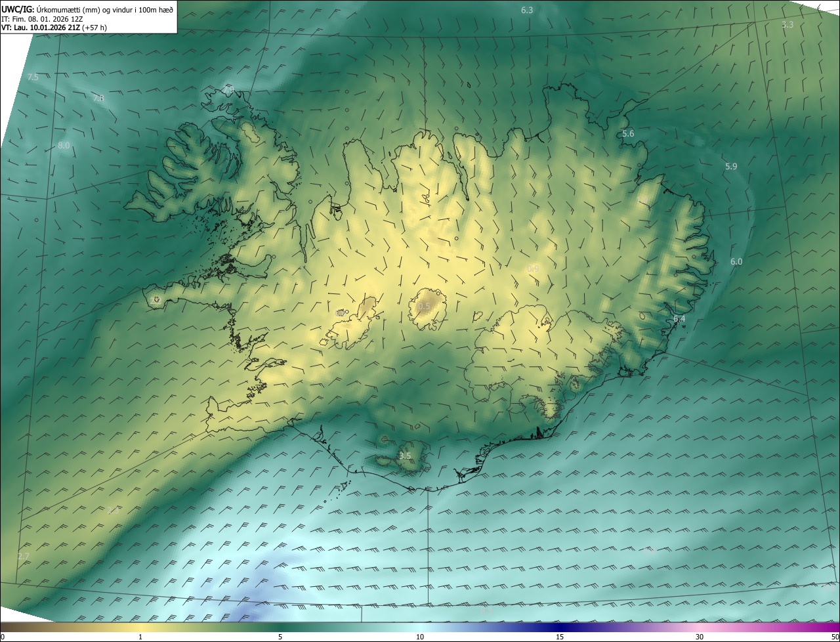The height and width of the screenshot is (642, 840).
Task: Click the 3.5 value label on the map
Action: pyautogui.click(x=405, y=456)
